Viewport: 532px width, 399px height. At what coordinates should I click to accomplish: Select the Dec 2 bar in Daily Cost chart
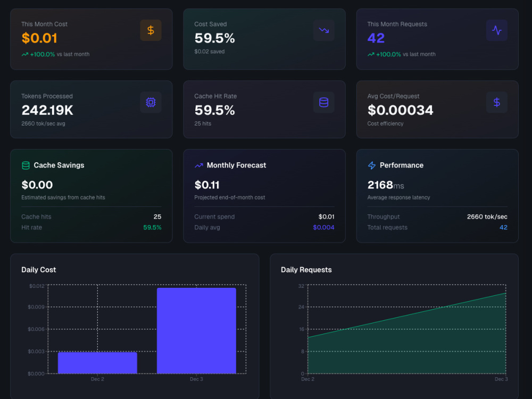tap(97, 363)
